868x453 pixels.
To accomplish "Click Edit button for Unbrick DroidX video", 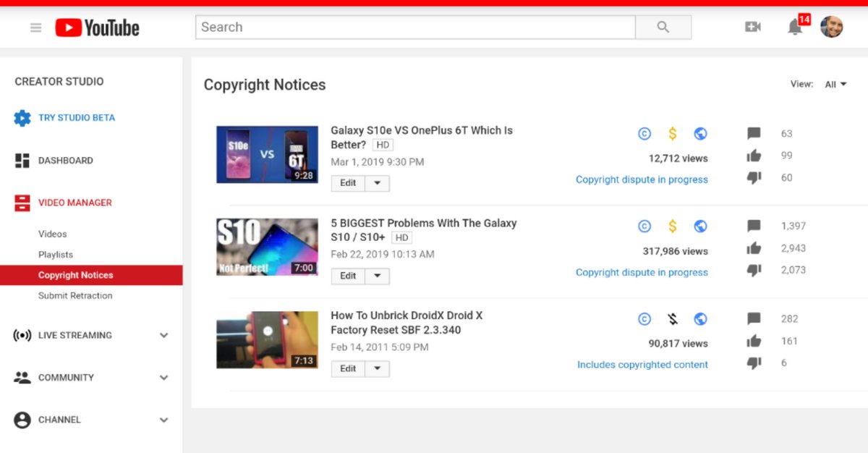I will coord(348,369).
